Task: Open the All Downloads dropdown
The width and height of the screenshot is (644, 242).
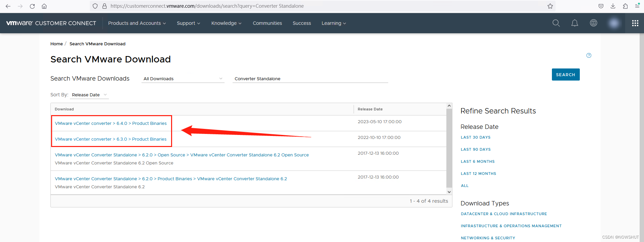Action: (183, 79)
